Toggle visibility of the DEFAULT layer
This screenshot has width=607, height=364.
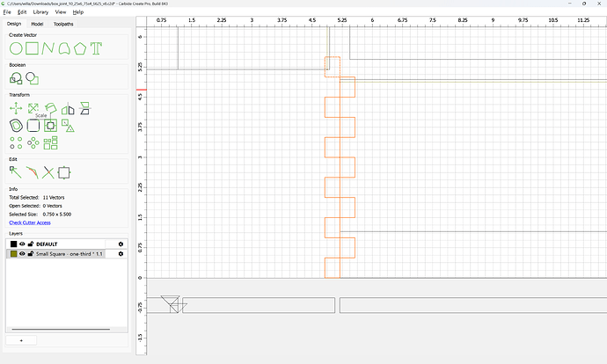click(22, 244)
